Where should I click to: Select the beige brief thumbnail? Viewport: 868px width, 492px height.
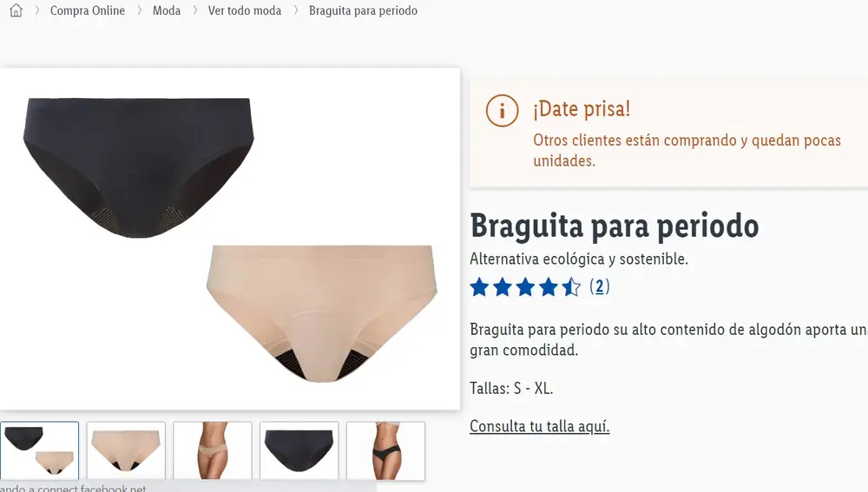coord(126,450)
